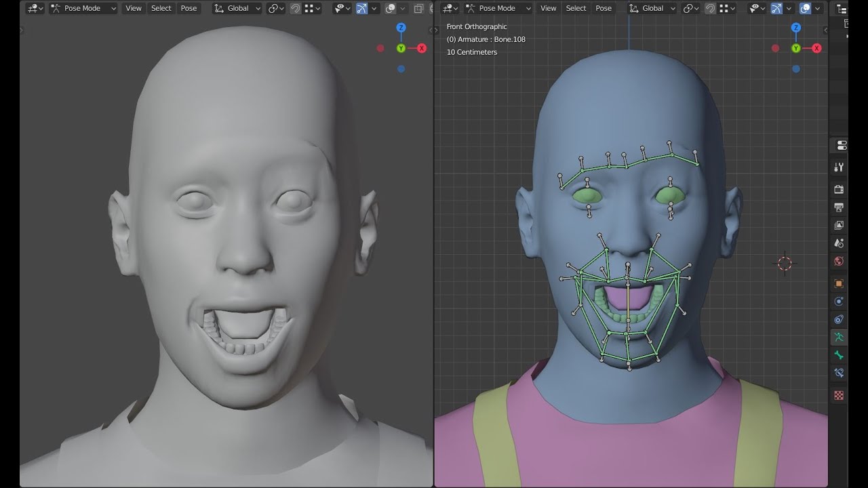Open the World properties tab
The width and height of the screenshot is (868, 488).
pos(839,262)
